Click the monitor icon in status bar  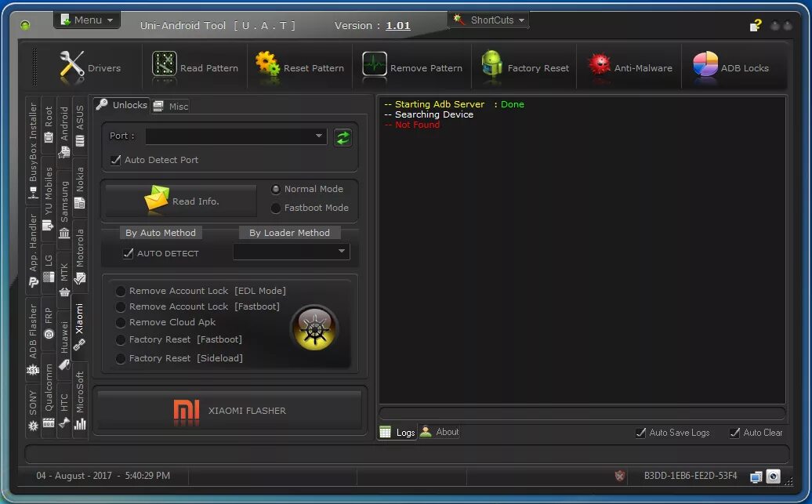[756, 476]
